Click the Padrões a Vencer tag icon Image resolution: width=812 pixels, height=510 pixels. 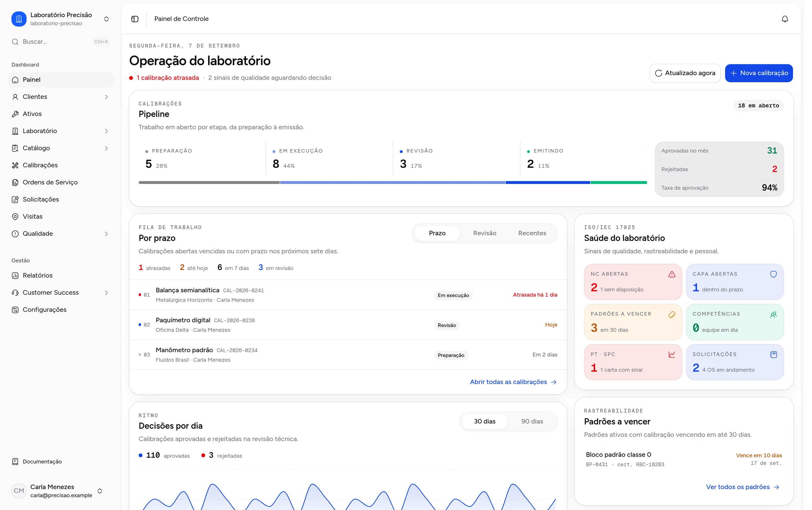(x=672, y=315)
